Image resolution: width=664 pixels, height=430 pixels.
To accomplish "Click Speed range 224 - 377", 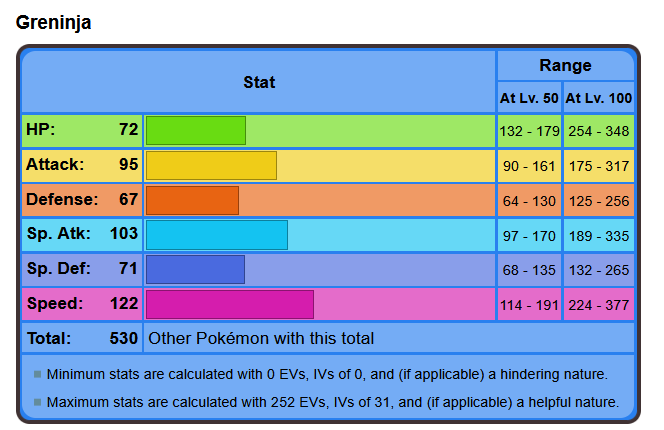I will click(598, 305).
